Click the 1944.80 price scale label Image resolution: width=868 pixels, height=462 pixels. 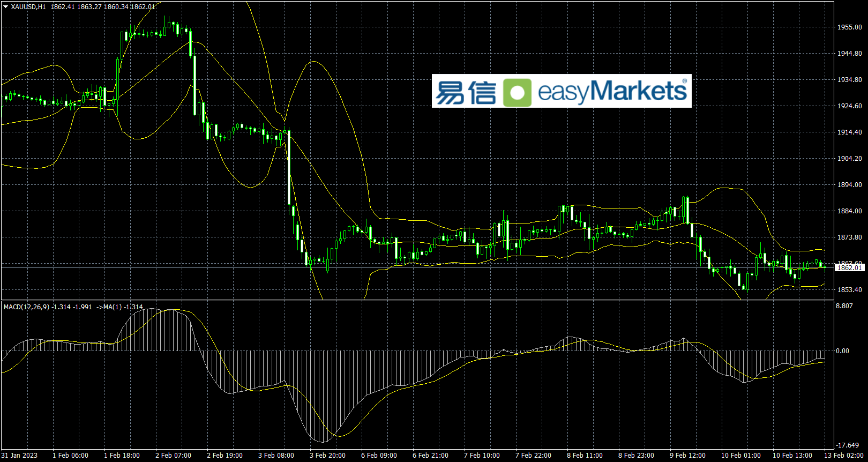click(x=850, y=54)
